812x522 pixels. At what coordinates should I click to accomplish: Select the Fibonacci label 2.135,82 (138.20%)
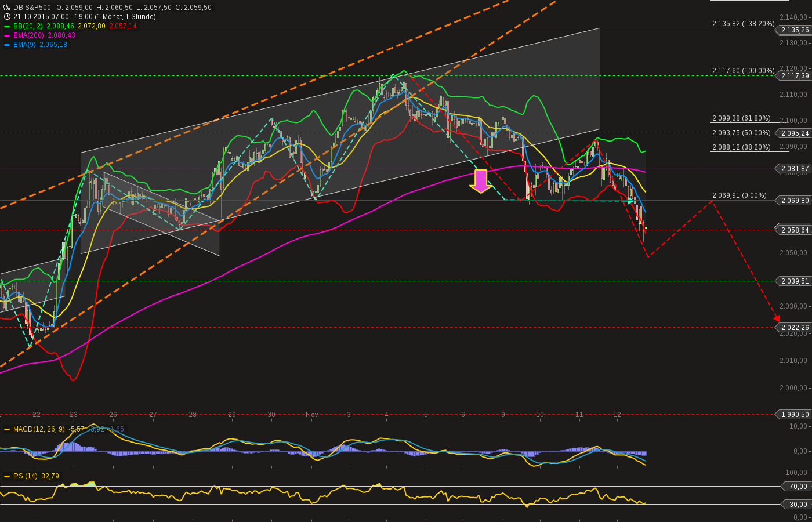[x=744, y=24]
